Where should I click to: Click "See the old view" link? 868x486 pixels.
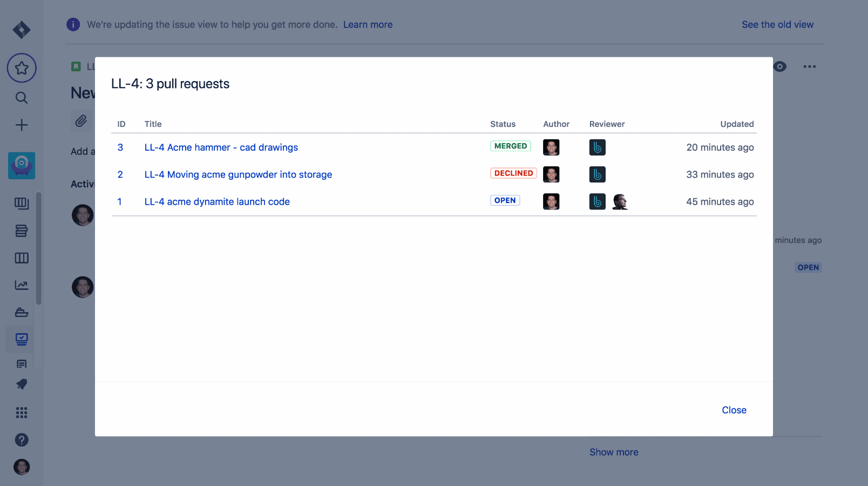777,25
